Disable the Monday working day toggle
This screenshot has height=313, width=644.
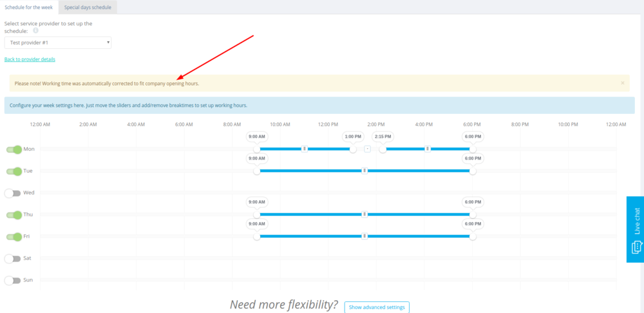click(x=14, y=149)
